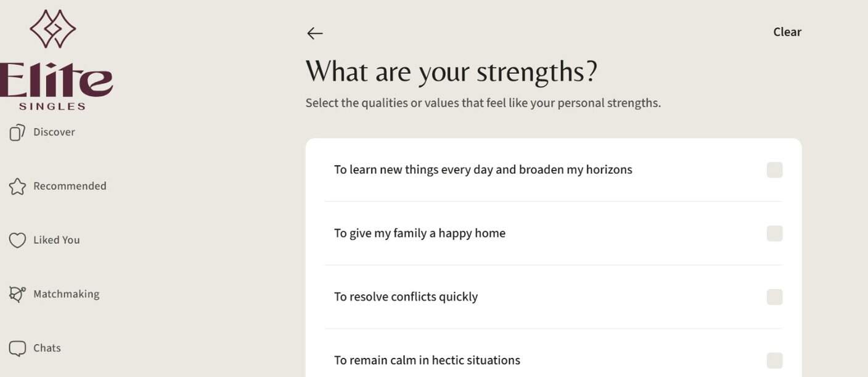This screenshot has width=868, height=377.
Task: Tick the give my family a happy home checkbox
Action: tap(775, 233)
